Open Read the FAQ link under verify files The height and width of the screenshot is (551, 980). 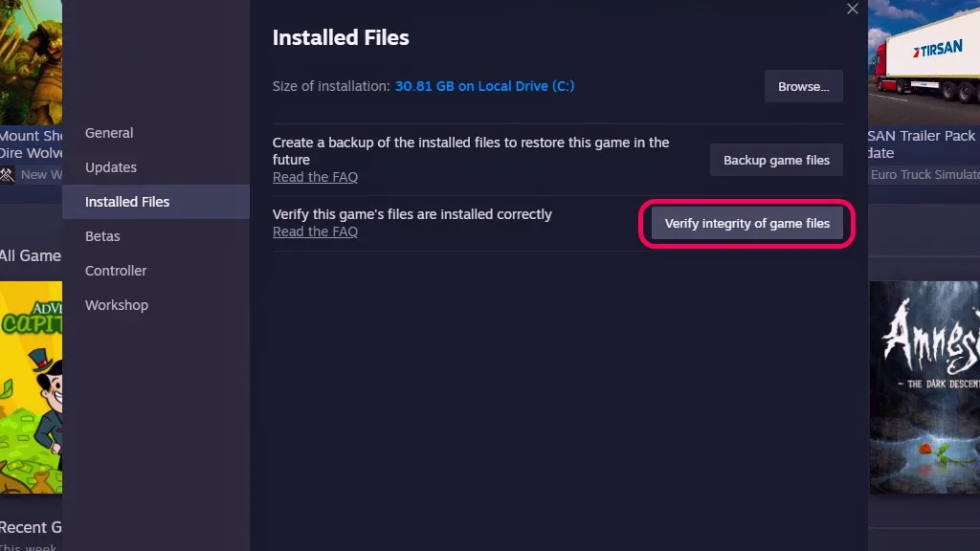[x=315, y=231]
